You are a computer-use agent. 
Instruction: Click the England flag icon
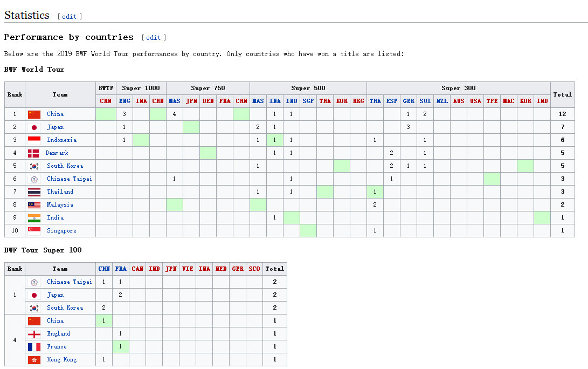(34, 334)
